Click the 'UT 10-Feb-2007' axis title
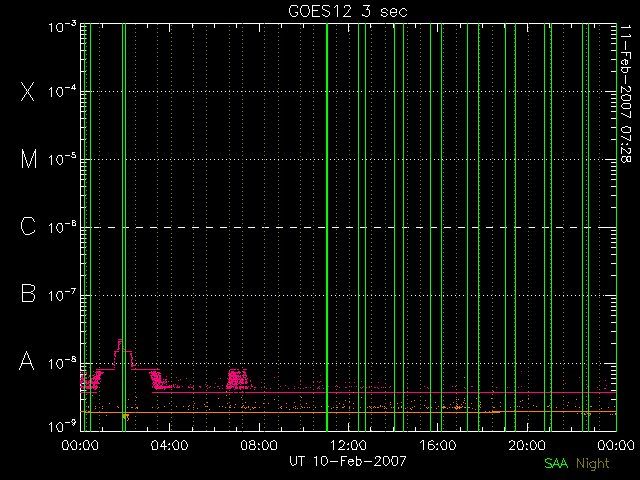This screenshot has height=480, width=640. pos(348,461)
